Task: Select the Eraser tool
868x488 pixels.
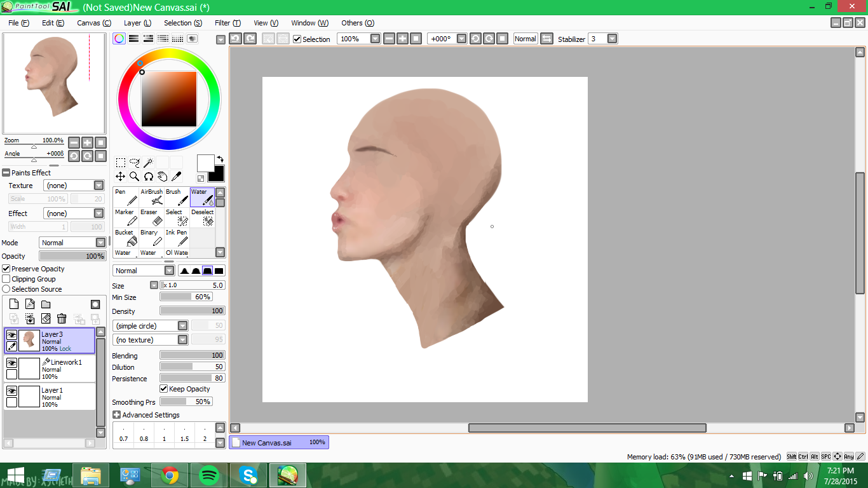Action: 151,217
